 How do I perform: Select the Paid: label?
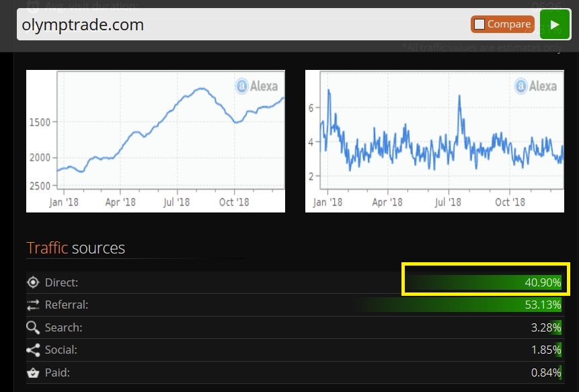[x=57, y=373]
